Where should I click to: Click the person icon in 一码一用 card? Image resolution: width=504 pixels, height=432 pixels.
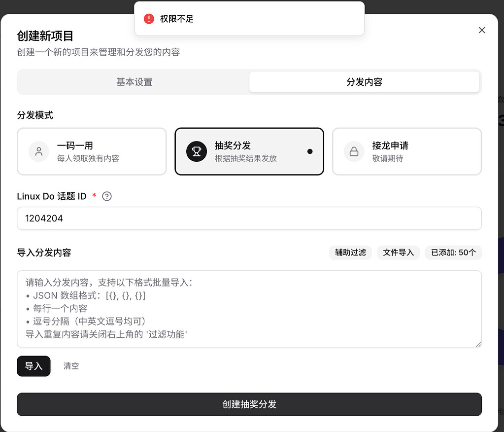tap(39, 151)
